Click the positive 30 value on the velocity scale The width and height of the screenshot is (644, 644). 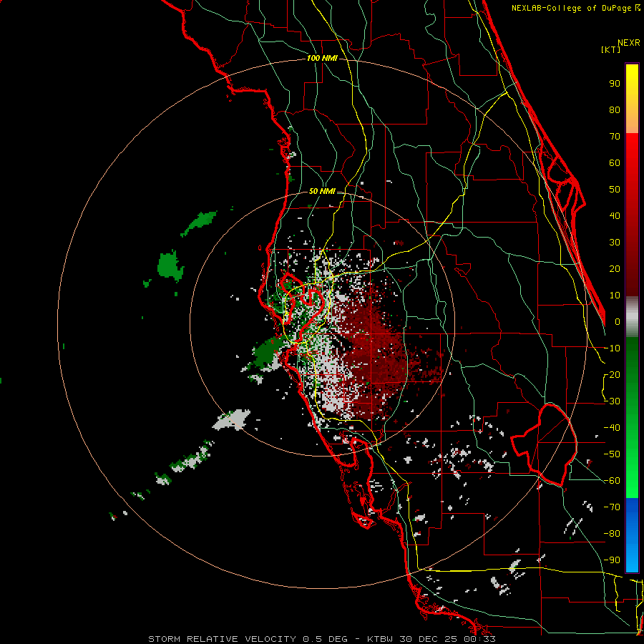click(615, 243)
